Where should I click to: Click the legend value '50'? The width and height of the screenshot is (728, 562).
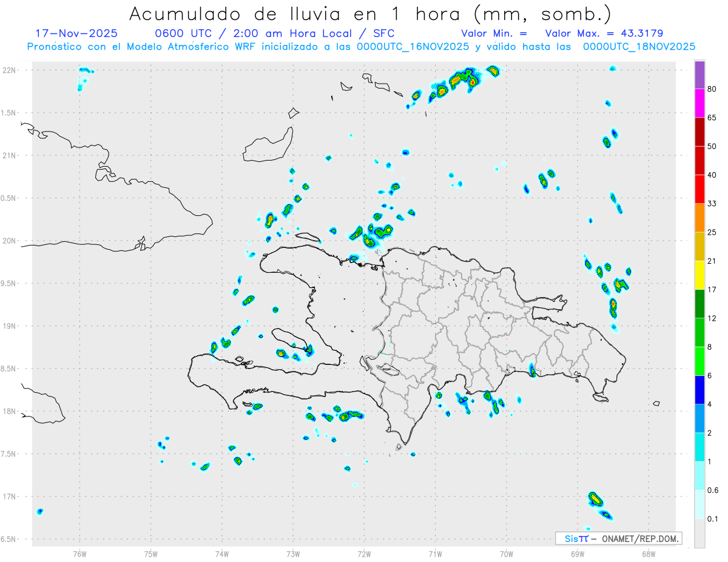pyautogui.click(x=712, y=146)
